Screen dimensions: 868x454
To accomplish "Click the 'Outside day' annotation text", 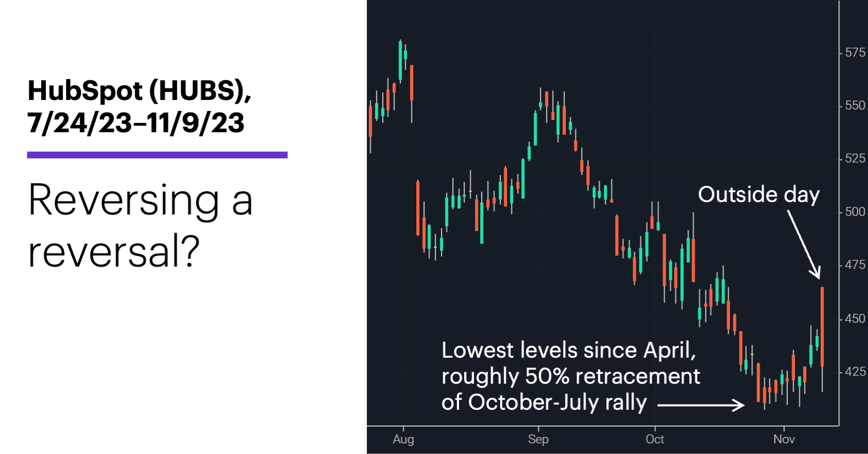I will (x=759, y=195).
